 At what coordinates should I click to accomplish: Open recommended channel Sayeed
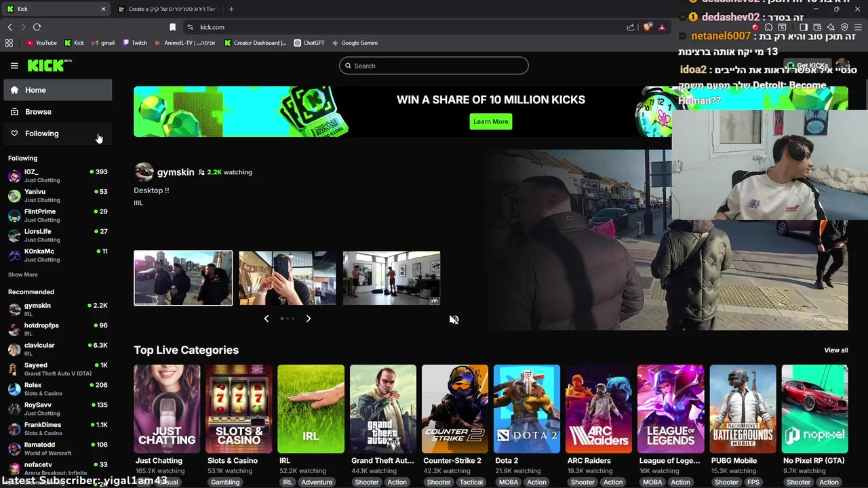58,369
